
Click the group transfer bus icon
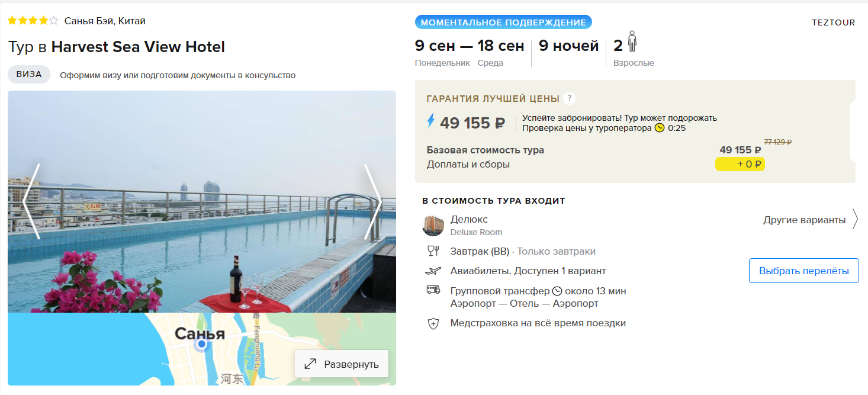[x=433, y=290]
